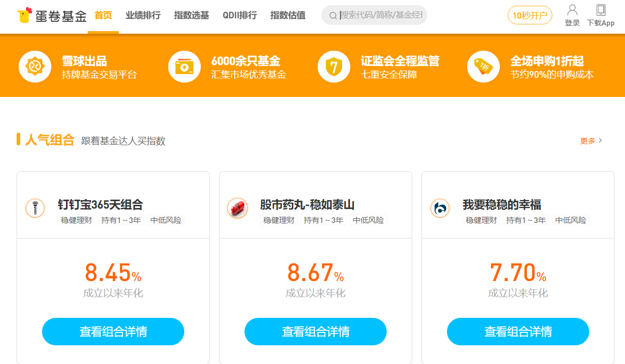Click the 钉钉宝365天组合 title
This screenshot has height=364, width=625.
pyautogui.click(x=100, y=204)
